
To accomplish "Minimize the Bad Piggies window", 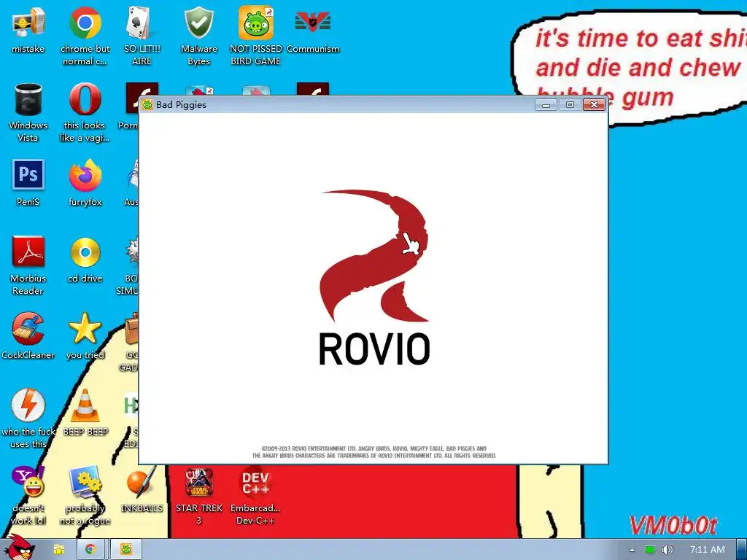I will 546,105.
